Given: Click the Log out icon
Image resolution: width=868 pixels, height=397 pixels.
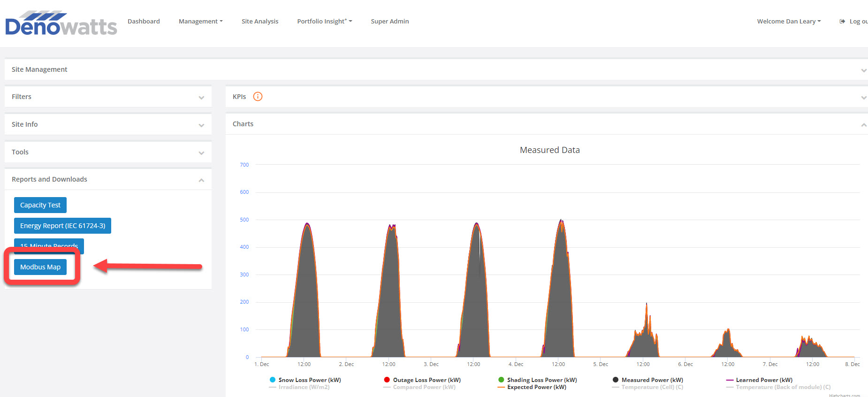Looking at the screenshot, I should 842,22.
